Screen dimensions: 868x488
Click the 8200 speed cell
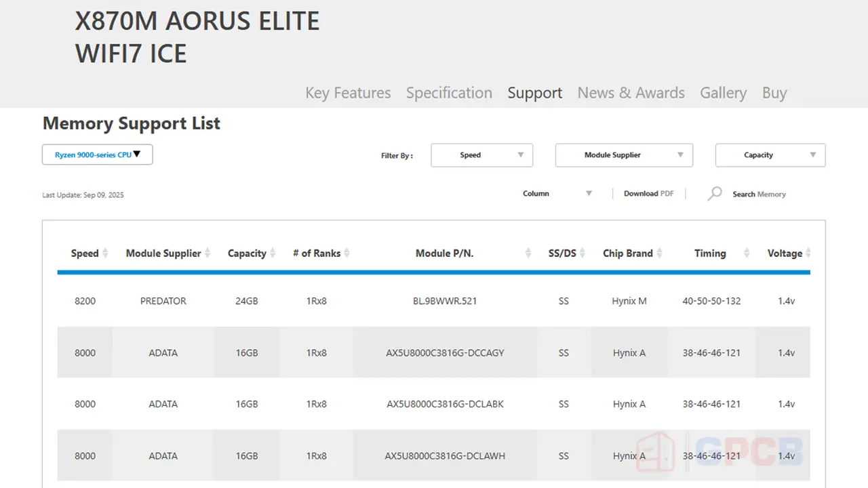pos(85,301)
